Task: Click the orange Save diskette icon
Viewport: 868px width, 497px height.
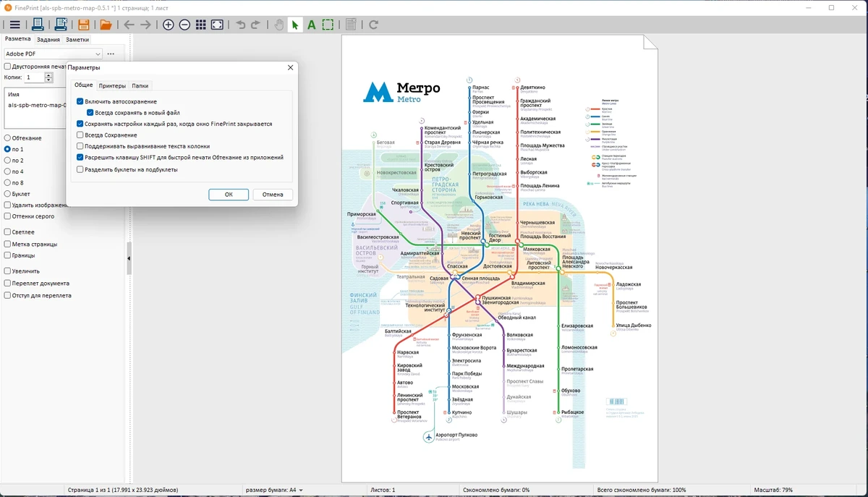Action: tap(84, 25)
